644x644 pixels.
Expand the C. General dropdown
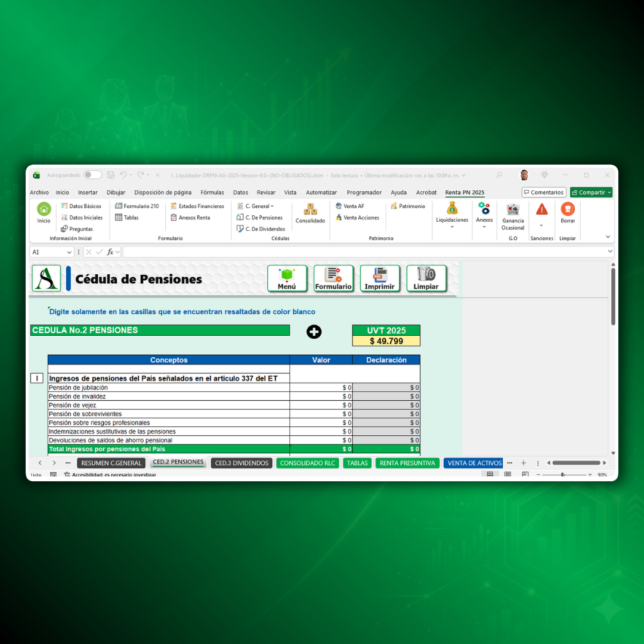click(256, 206)
